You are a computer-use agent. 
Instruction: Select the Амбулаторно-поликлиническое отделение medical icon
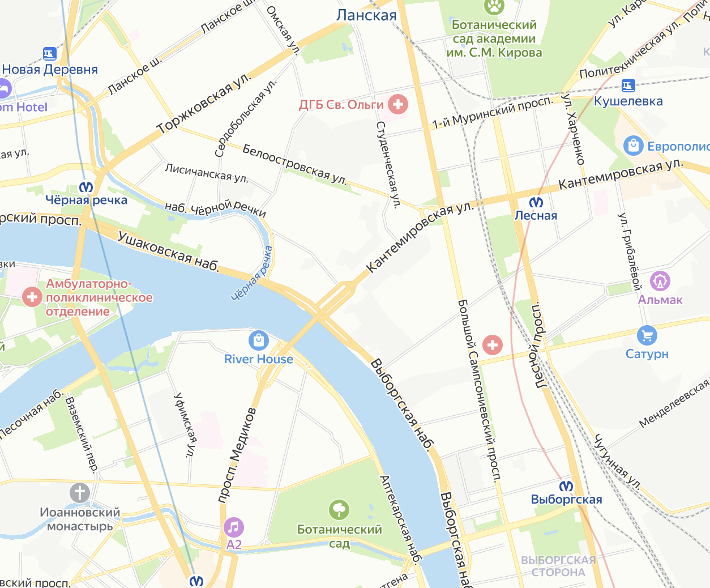click(32, 296)
